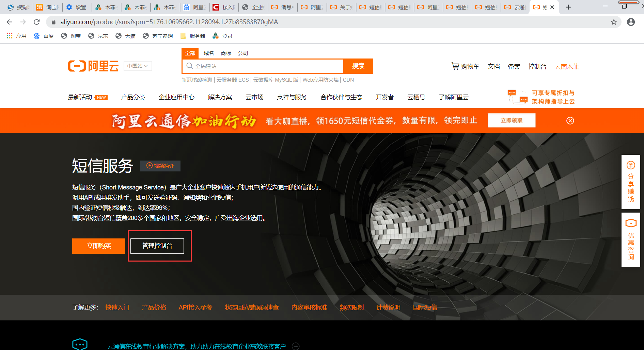Play the 视频简介 video intro
Viewport: 644px width, 350px height.
pyautogui.click(x=160, y=166)
